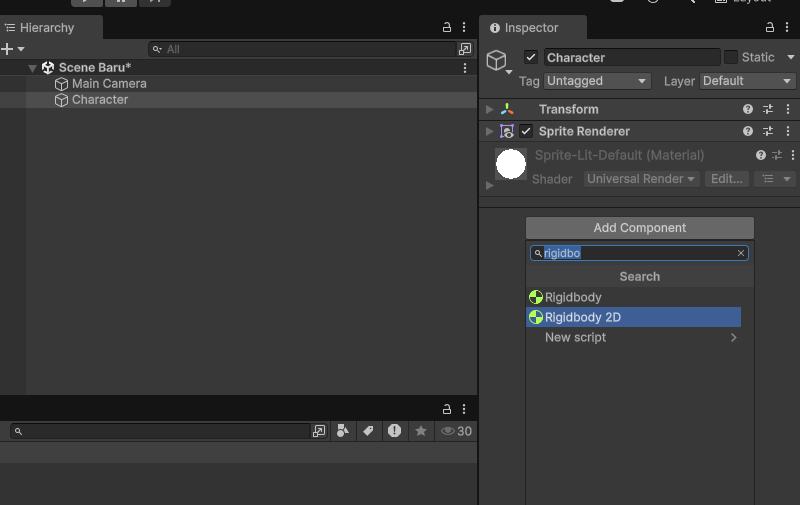Open the Inspector panel options menu
Screen dimensions: 800x505
coord(787,28)
